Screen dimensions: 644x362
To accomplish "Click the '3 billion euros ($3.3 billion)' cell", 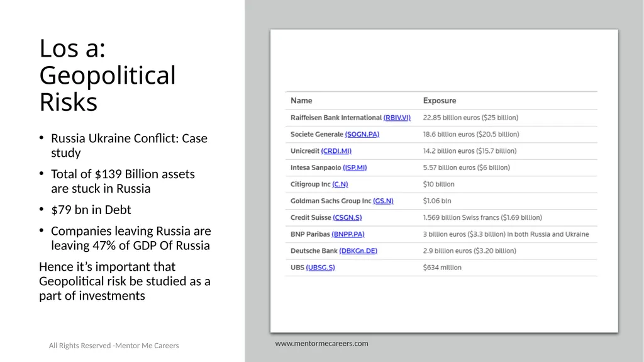I will pos(506,234).
